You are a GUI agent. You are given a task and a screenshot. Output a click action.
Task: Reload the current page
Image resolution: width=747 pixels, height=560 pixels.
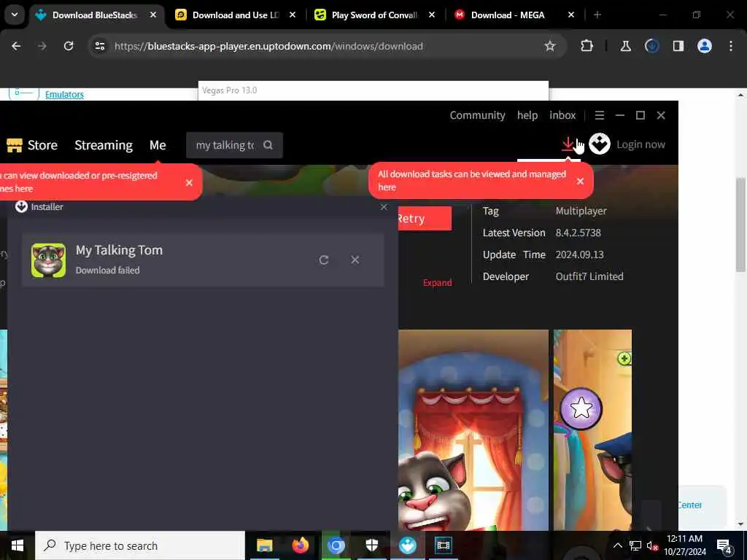(x=69, y=46)
